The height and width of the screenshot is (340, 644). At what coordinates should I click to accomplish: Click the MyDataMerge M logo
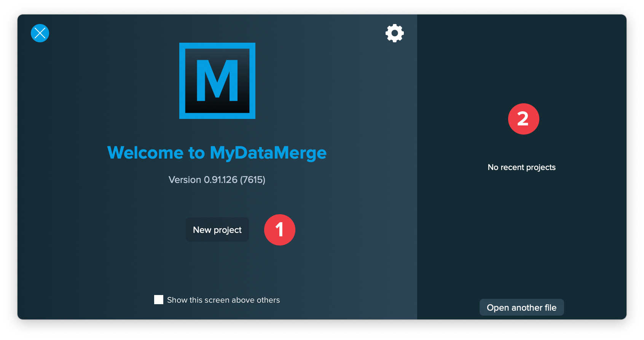[x=217, y=81]
